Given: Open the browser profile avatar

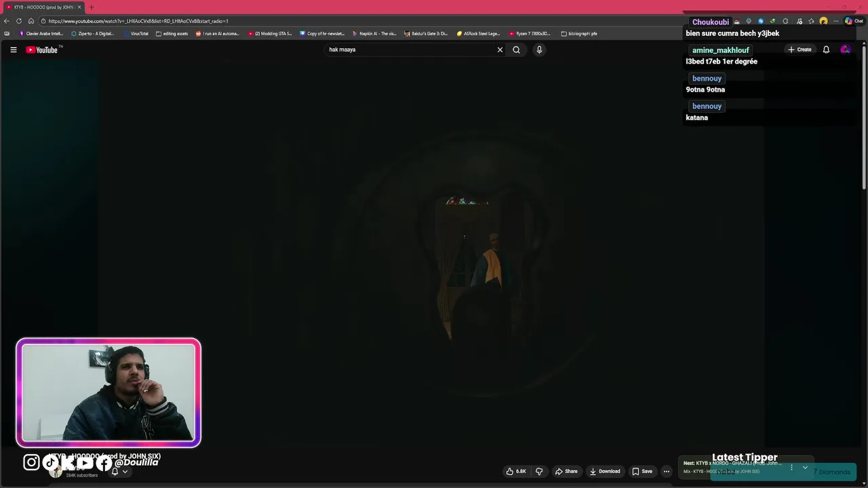Looking at the screenshot, I should coord(823,21).
